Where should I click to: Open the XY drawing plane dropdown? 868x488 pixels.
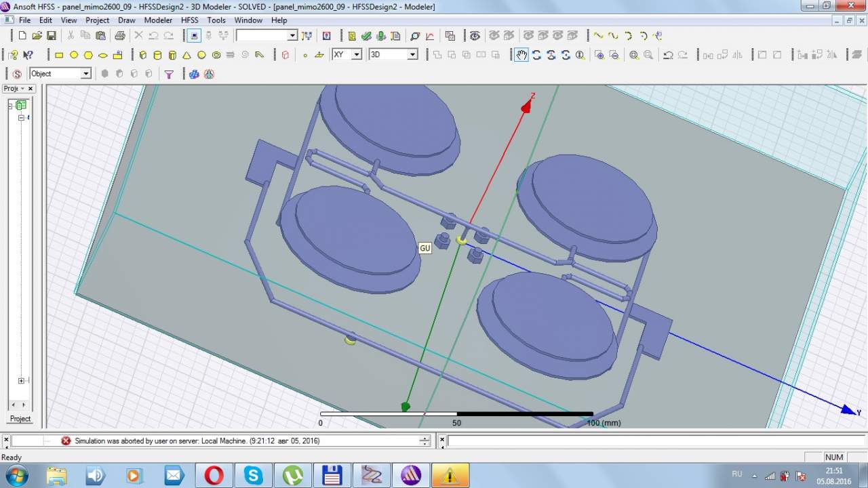[356, 55]
